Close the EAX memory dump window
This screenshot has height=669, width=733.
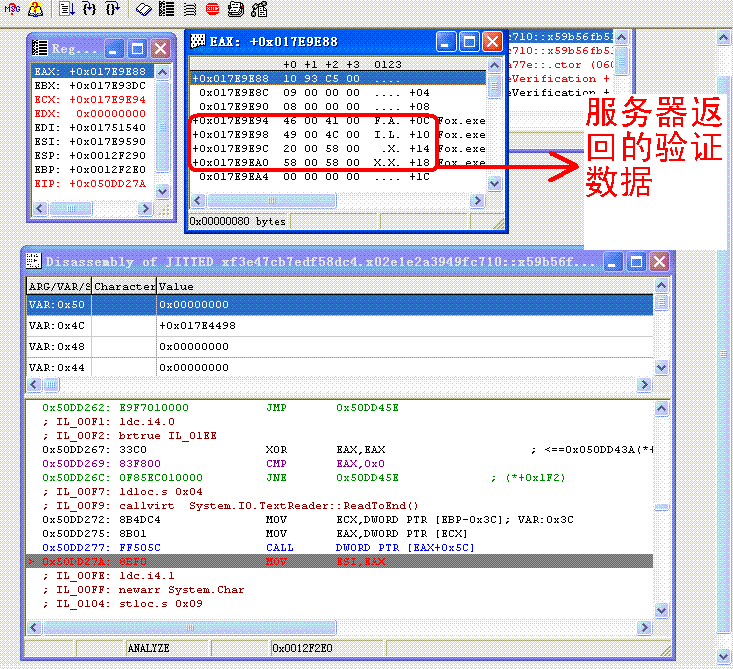(492, 42)
